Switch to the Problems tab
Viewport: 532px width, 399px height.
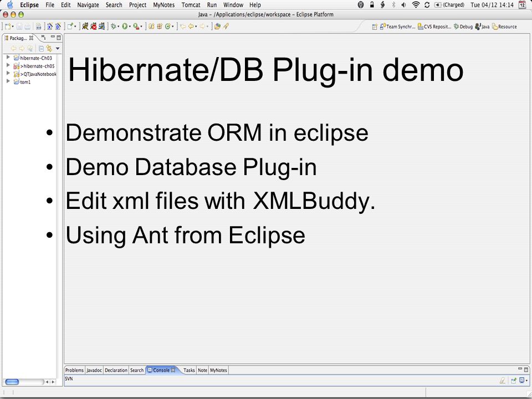click(x=74, y=370)
